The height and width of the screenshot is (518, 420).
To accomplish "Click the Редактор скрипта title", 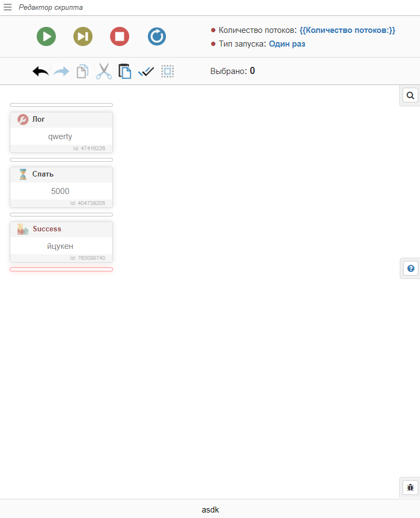I will tap(51, 7).
